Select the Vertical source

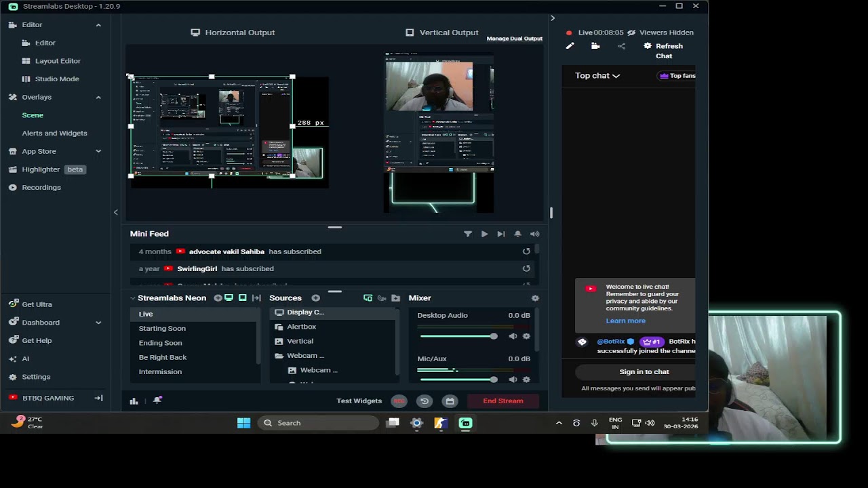(x=333, y=341)
